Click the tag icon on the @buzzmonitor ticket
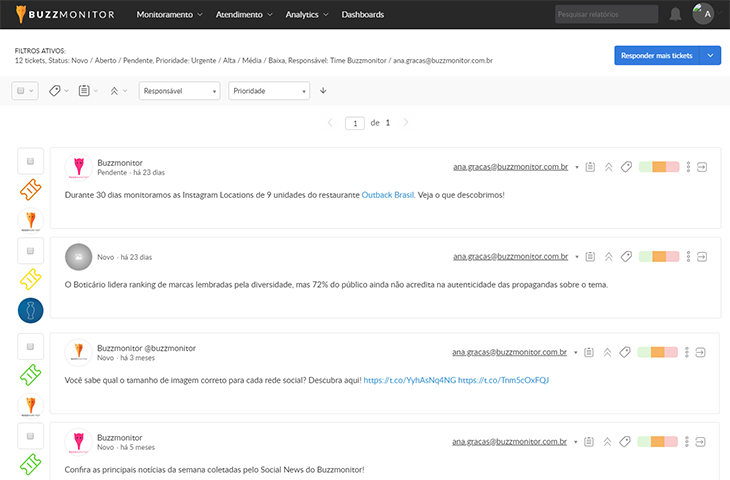 point(626,352)
